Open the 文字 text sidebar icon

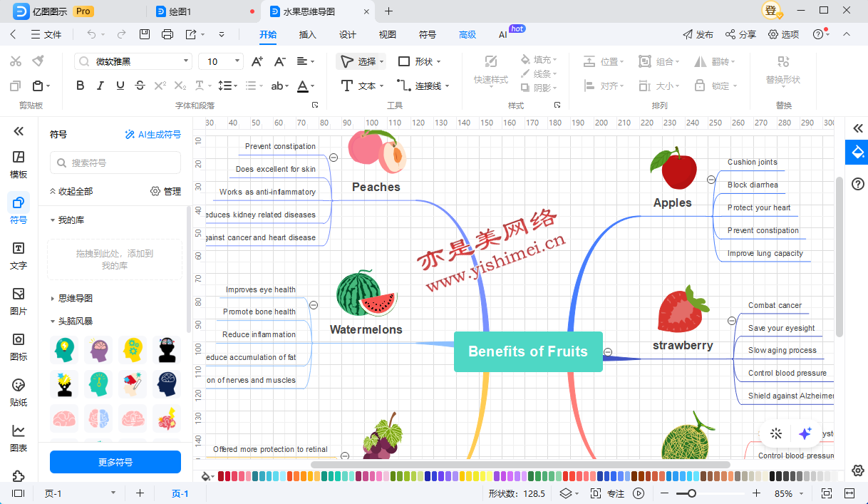[19, 255]
